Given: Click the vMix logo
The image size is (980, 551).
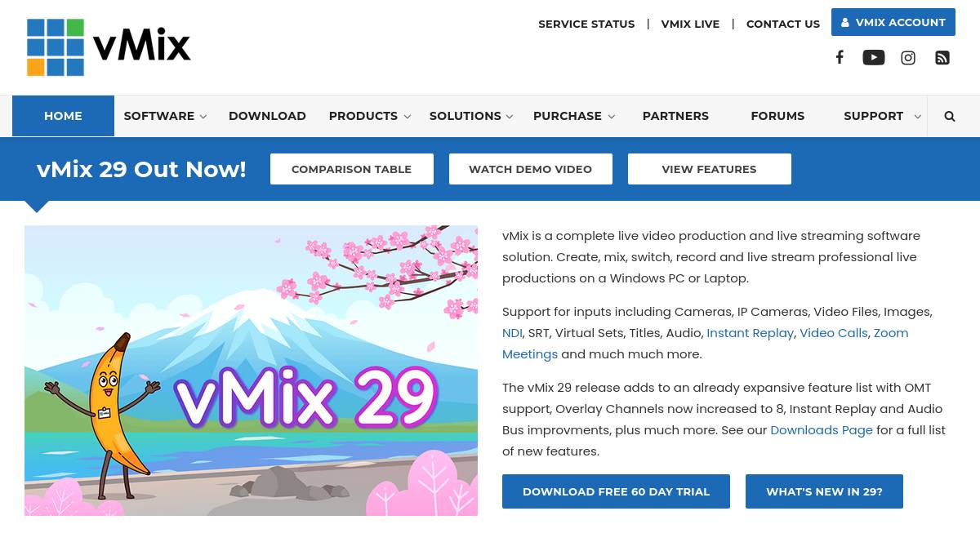Looking at the screenshot, I should coord(109,47).
